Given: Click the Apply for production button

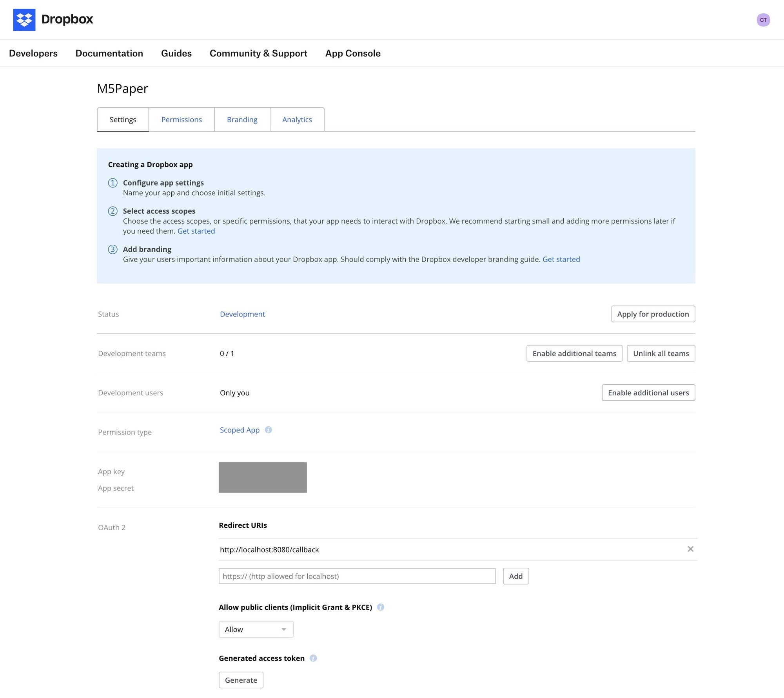Looking at the screenshot, I should tap(653, 314).
